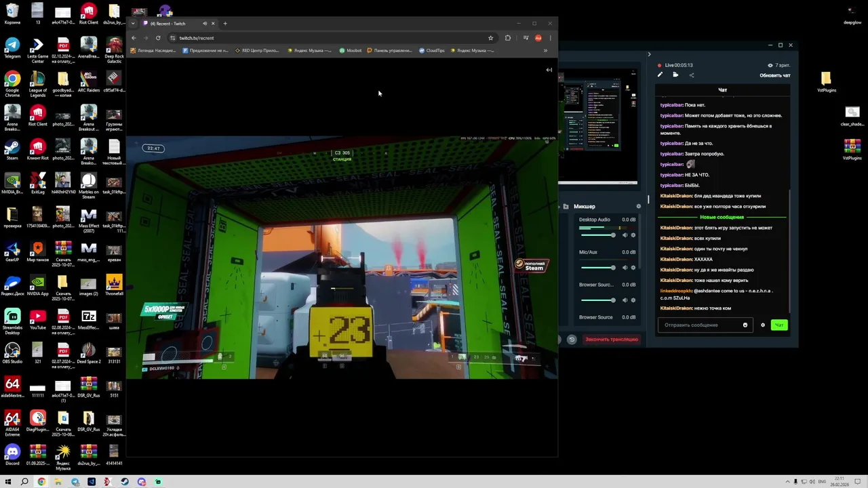Select the Чат tab header
Image resolution: width=868 pixels, height=488 pixels.
pos(722,89)
